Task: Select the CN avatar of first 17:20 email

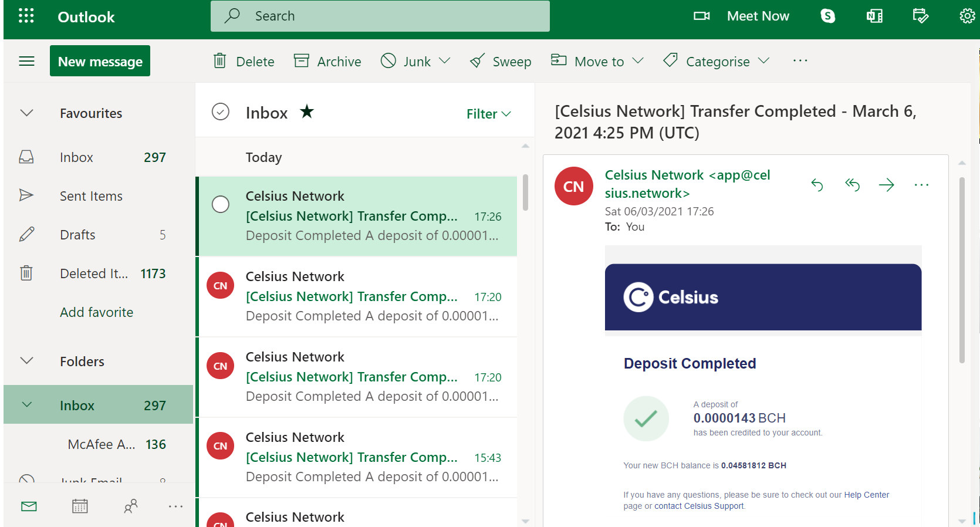Action: (x=220, y=286)
